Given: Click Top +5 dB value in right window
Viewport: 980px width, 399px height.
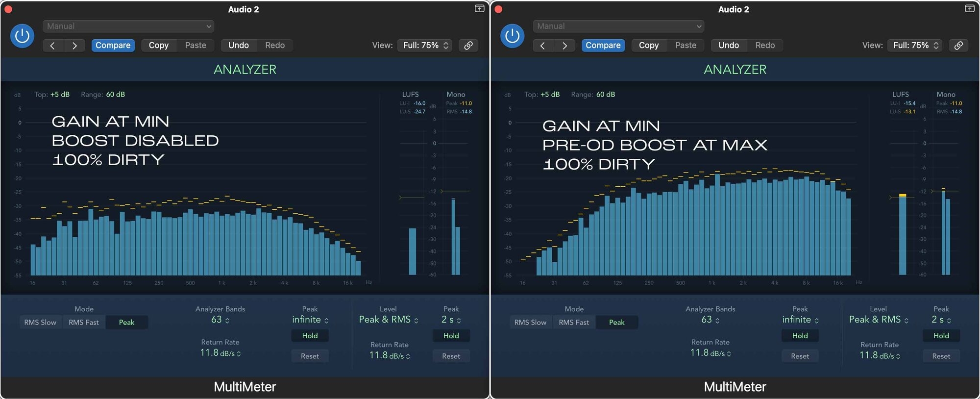Looking at the screenshot, I should [550, 94].
